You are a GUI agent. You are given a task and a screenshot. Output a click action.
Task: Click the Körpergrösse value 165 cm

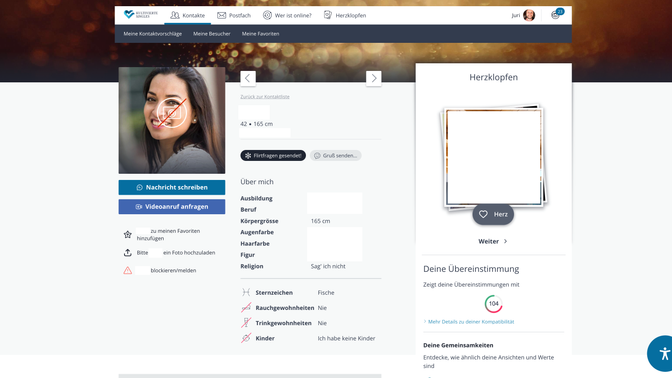click(x=320, y=221)
